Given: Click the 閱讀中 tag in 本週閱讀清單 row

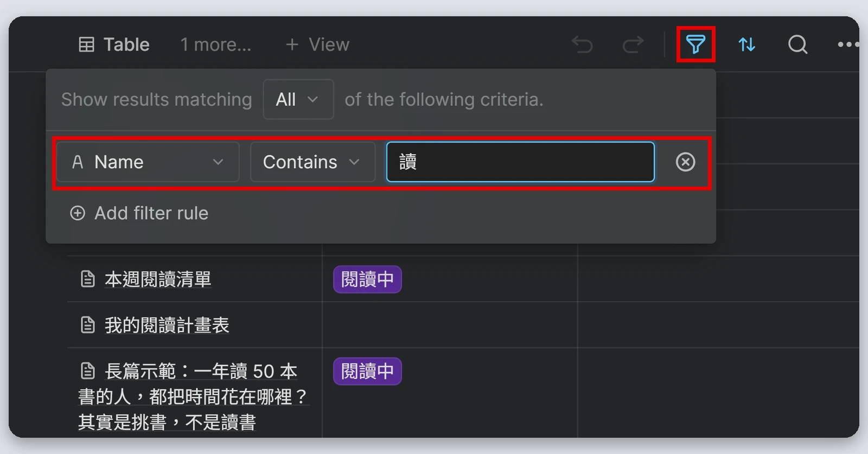Looking at the screenshot, I should click(367, 279).
